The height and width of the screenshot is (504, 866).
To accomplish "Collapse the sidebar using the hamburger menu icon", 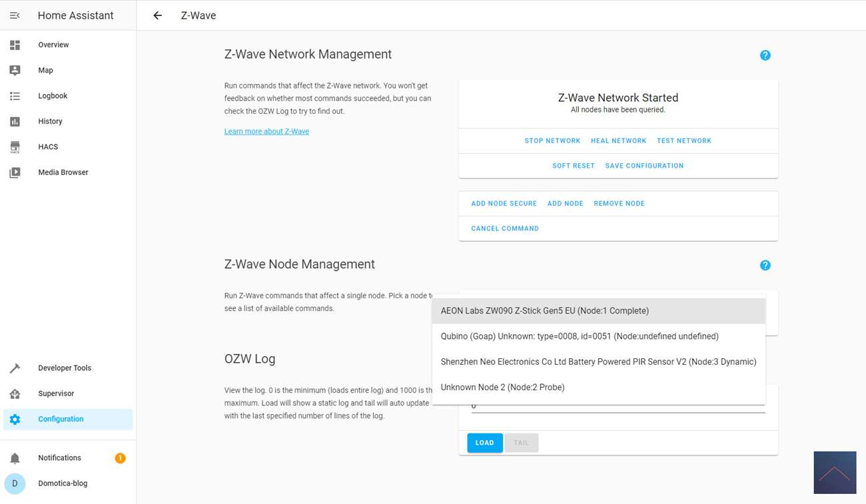I will click(x=15, y=15).
